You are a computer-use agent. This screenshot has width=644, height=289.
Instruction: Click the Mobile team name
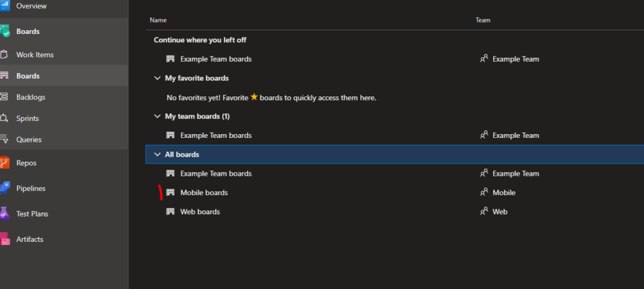(x=504, y=193)
